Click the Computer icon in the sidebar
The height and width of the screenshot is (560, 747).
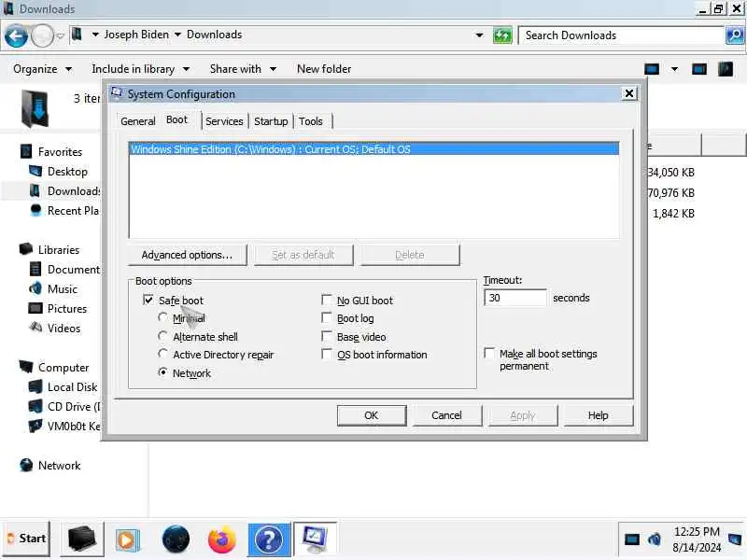point(26,367)
